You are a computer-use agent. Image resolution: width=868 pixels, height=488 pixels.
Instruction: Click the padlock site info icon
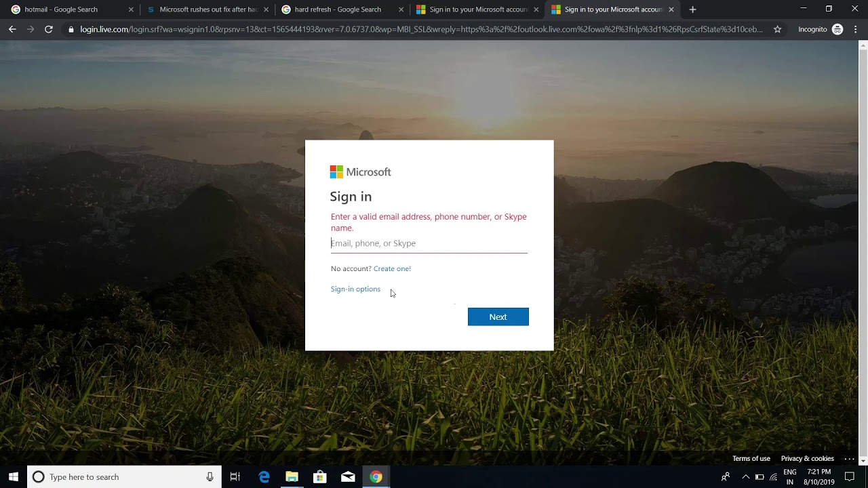point(71,29)
